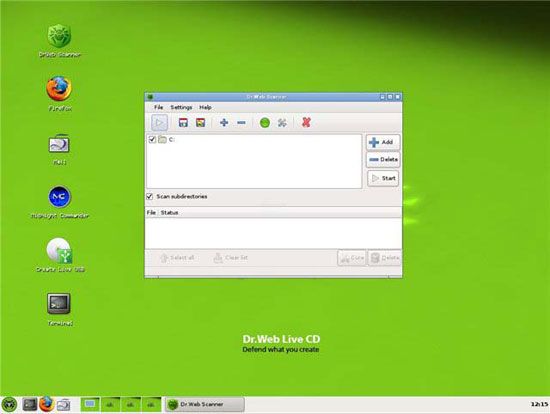550x414 pixels.
Task: Click the Clear list button
Action: tap(230, 258)
